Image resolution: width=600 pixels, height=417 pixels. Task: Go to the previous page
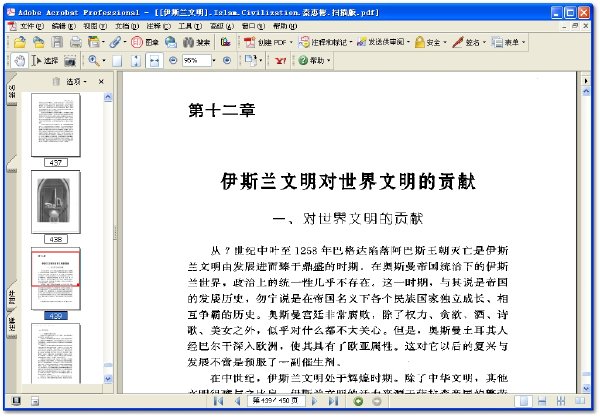point(238,401)
